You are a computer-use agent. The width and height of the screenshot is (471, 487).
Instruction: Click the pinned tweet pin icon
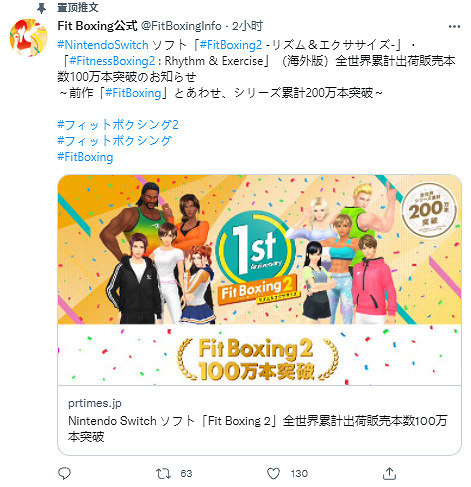click(x=41, y=8)
